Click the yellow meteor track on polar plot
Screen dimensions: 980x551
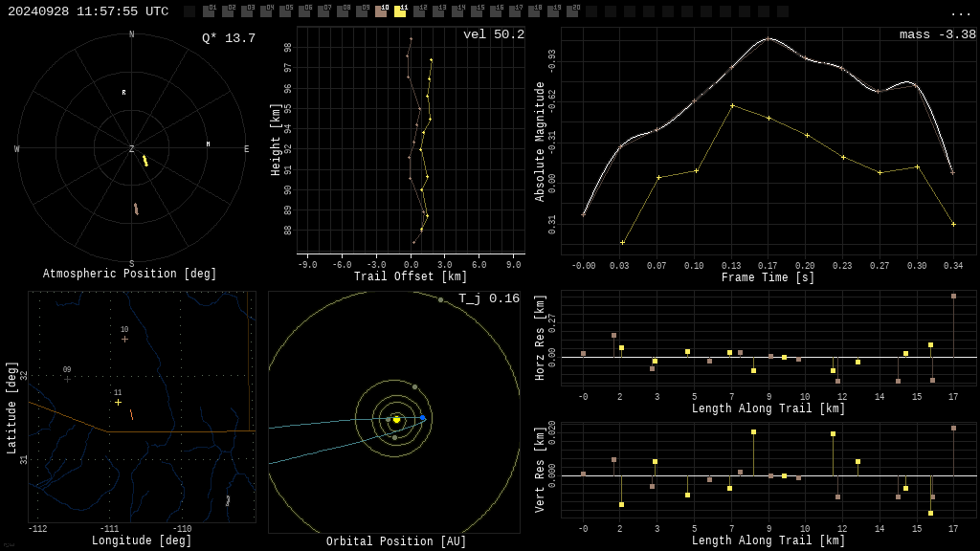tap(145, 161)
